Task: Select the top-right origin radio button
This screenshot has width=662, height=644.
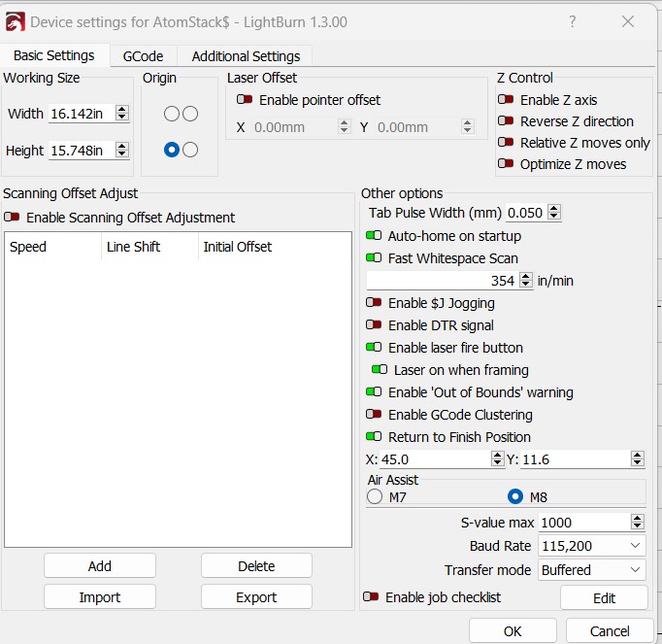Action: click(190, 114)
